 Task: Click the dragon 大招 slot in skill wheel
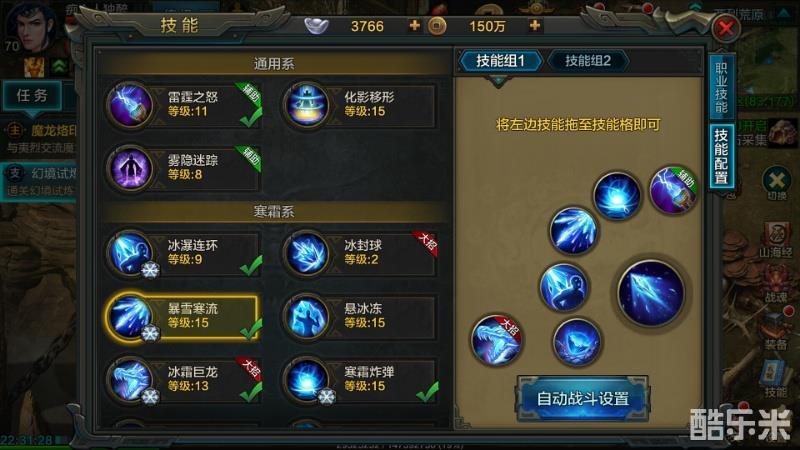click(496, 339)
